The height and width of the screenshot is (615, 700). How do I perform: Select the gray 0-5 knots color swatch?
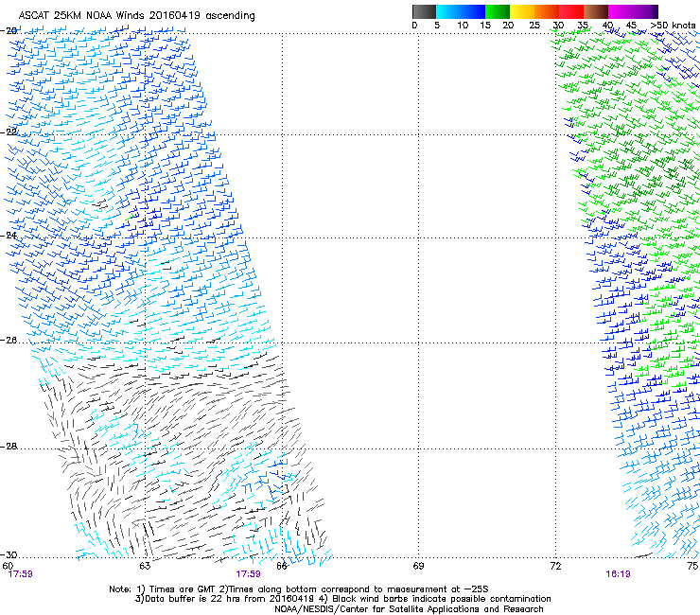[424, 11]
